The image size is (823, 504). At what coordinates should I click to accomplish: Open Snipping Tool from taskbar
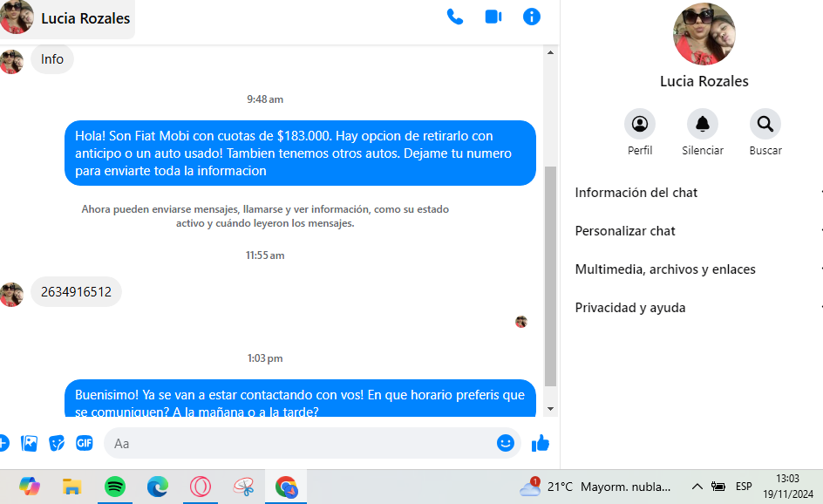click(x=243, y=487)
